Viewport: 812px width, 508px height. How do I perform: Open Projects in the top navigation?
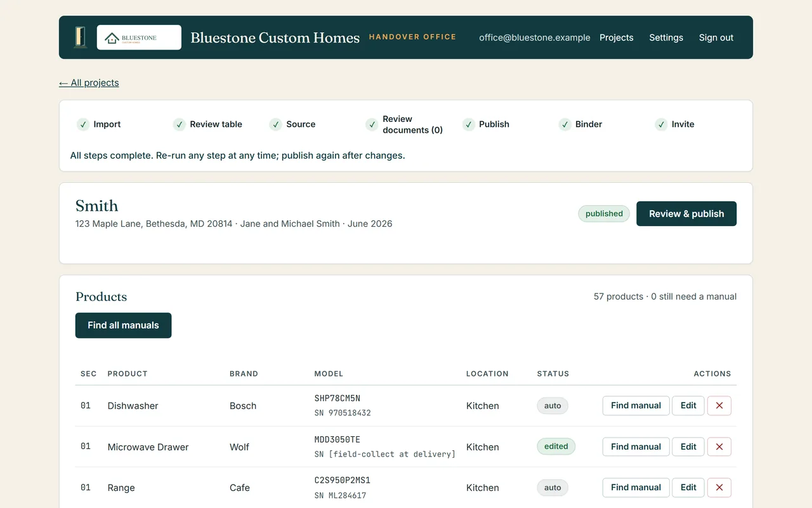[x=617, y=37]
